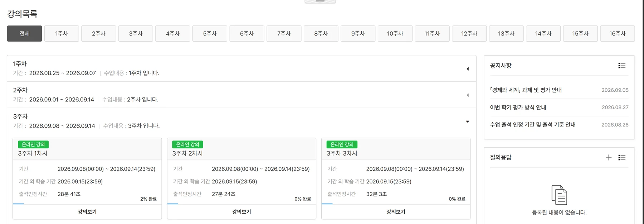Show the 14주차 tab
This screenshot has width=644, height=224.
point(543,33)
